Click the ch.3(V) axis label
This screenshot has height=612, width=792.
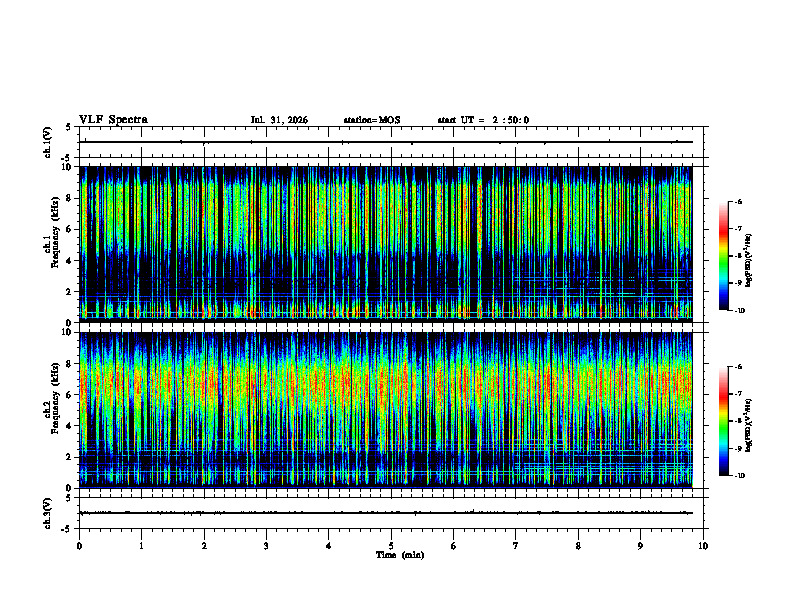tap(48, 513)
